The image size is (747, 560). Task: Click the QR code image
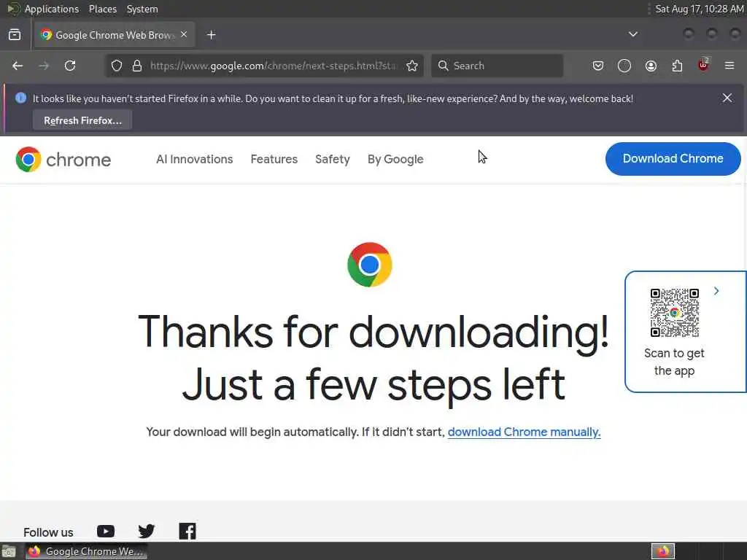pos(675,312)
